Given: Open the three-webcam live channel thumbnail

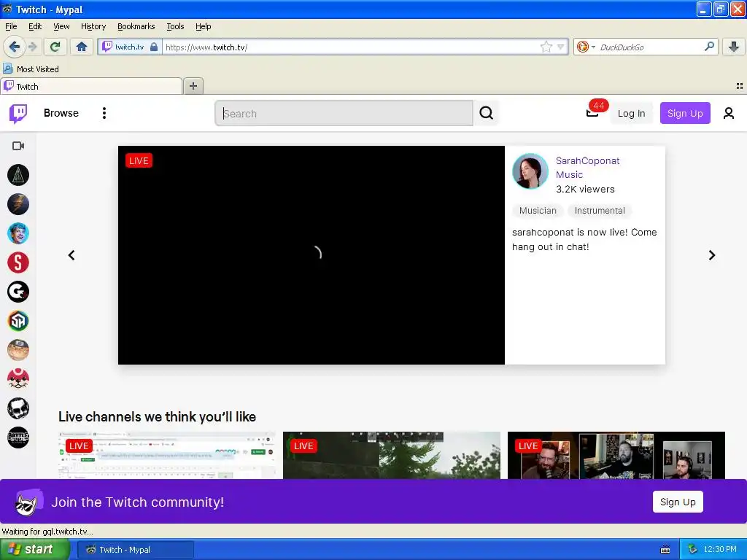Looking at the screenshot, I should (x=616, y=455).
